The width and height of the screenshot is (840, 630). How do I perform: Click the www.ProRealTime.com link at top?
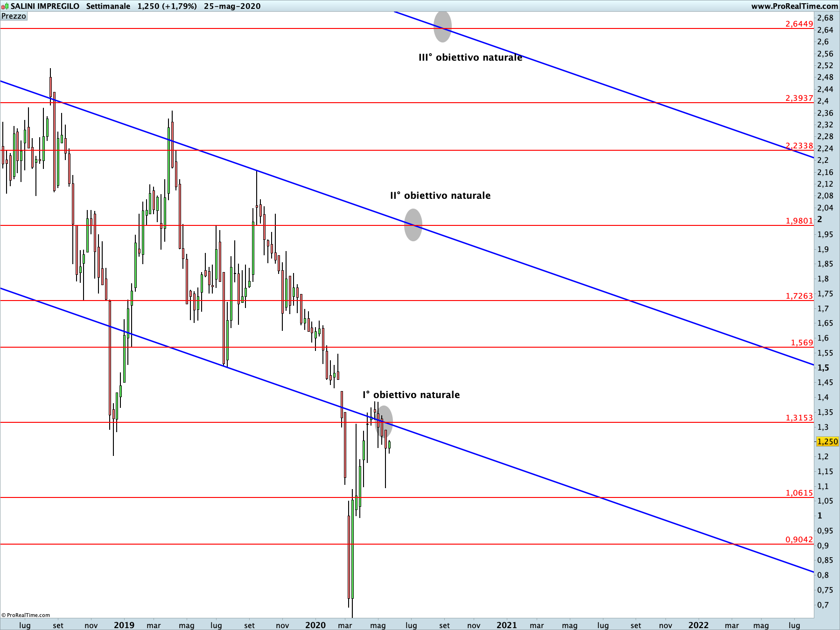pos(794,6)
